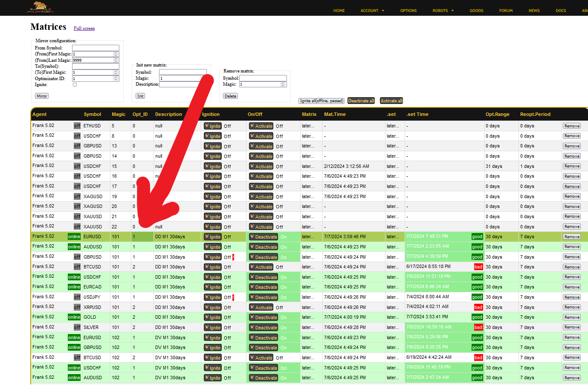This screenshot has height=392, width=588.
Task: Open the Full screen link
Action: coord(84,28)
